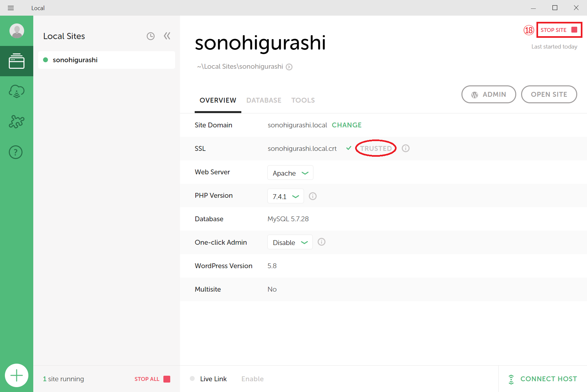Click the Local Sites heading
Viewport: 587px width, 392px height.
(x=64, y=36)
